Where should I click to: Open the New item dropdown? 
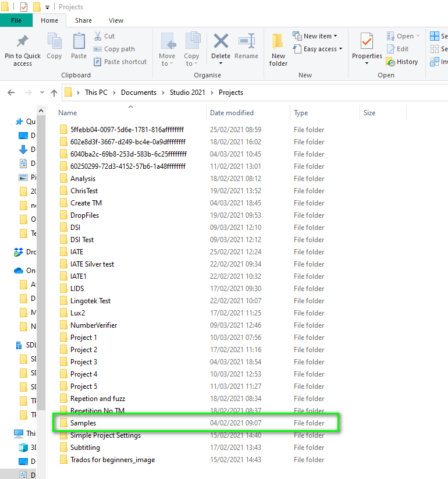point(316,36)
